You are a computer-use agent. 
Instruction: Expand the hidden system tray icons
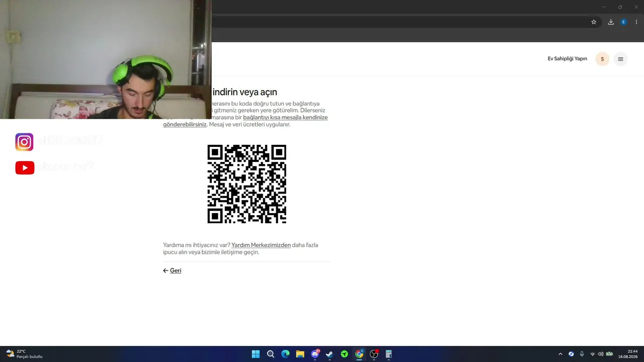click(560, 354)
